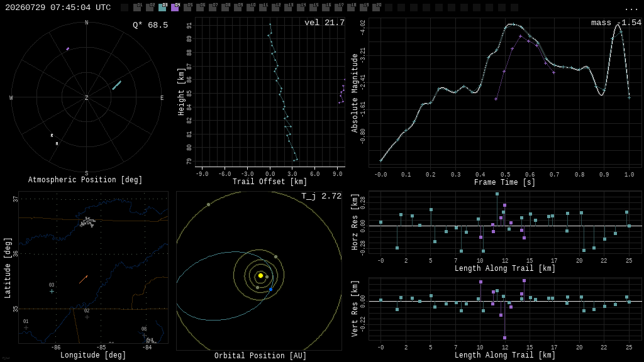The width and height of the screenshot is (644, 362).
Task: Toggle station 03 teal box
Action: tap(162, 8)
